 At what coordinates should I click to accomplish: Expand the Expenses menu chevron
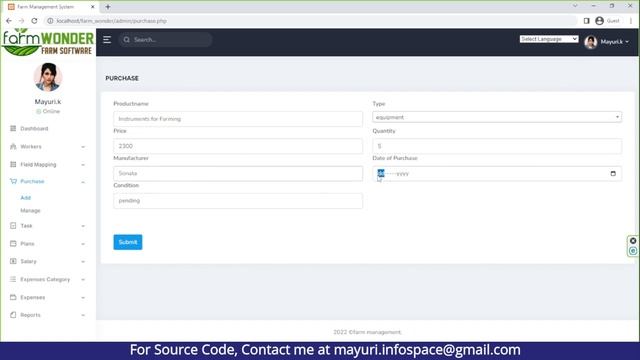pyautogui.click(x=83, y=298)
